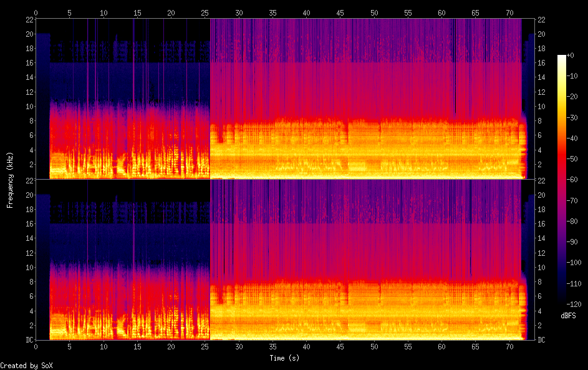Click the "-10" value on the color scale
Screen dimensions: 588x370
click(572, 75)
